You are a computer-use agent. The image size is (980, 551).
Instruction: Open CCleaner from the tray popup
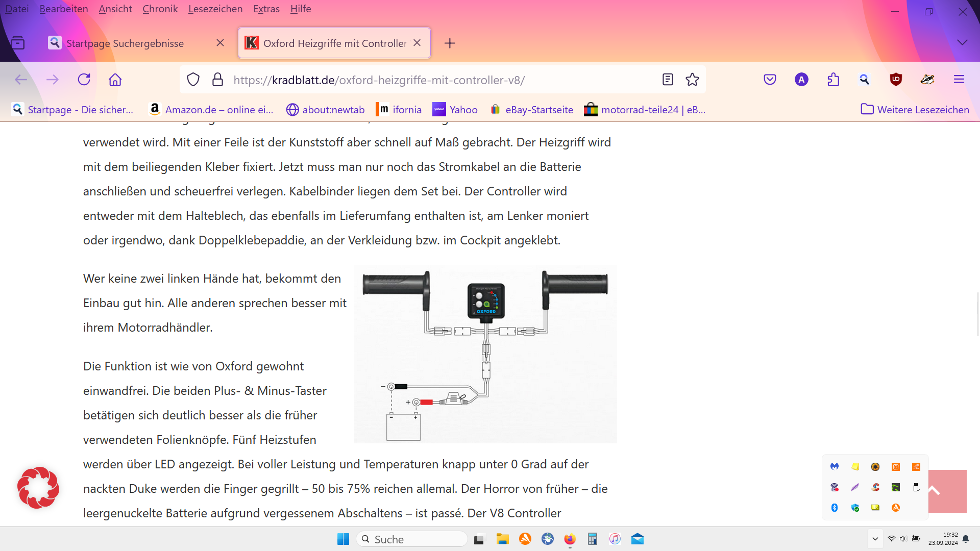pos(875,487)
